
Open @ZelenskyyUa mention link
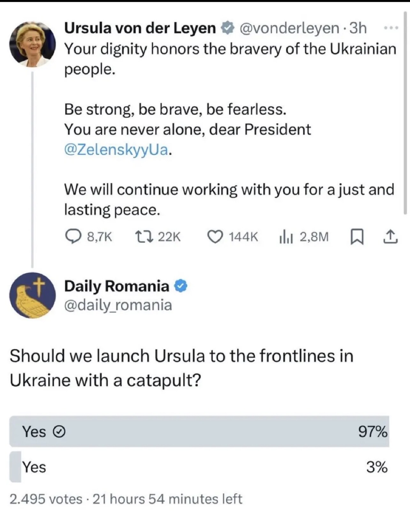click(x=117, y=150)
